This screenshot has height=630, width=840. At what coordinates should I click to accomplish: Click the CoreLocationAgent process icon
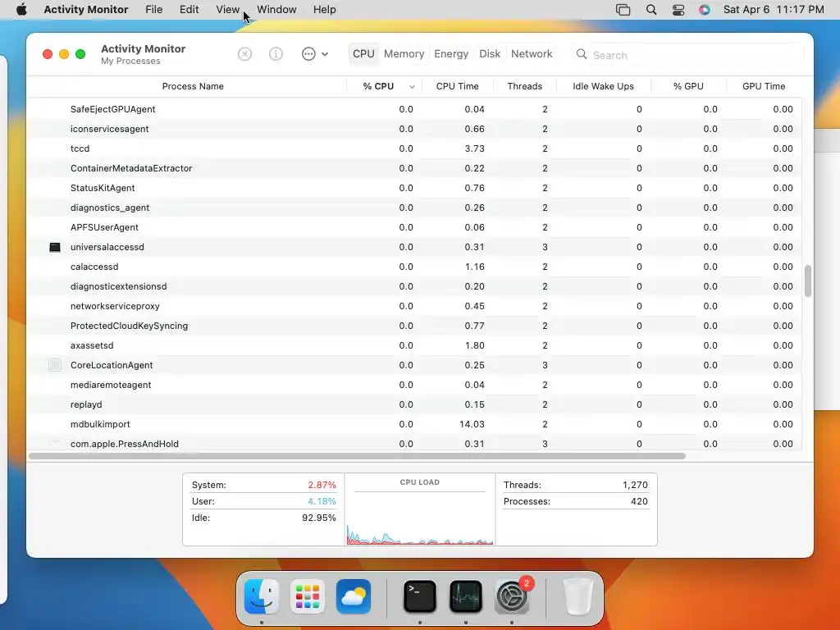click(x=55, y=365)
